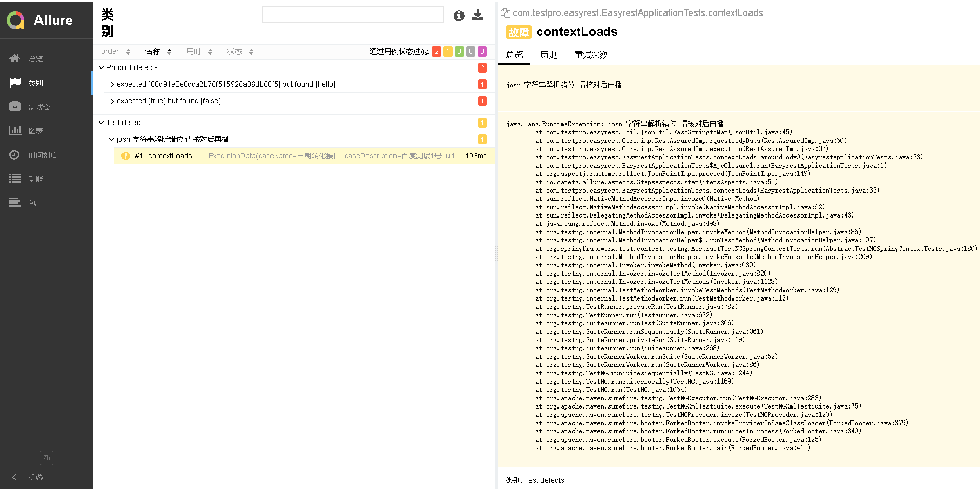Open the 图表 bar chart icon
980x489 pixels.
15,130
